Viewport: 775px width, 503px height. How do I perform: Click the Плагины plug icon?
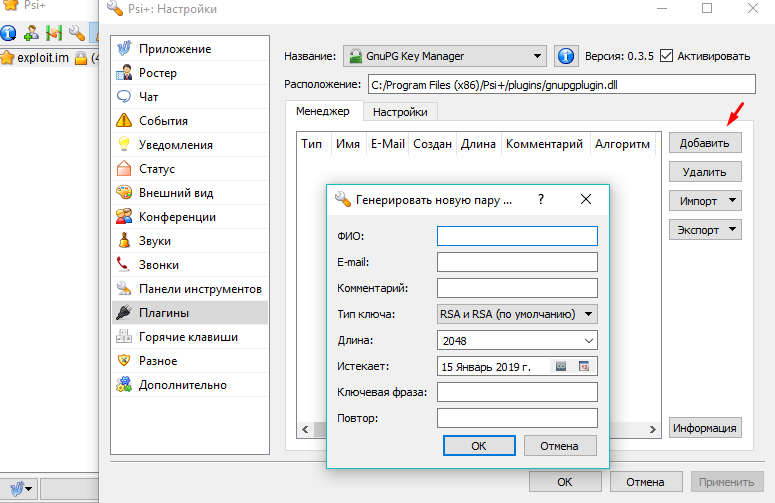(x=124, y=312)
